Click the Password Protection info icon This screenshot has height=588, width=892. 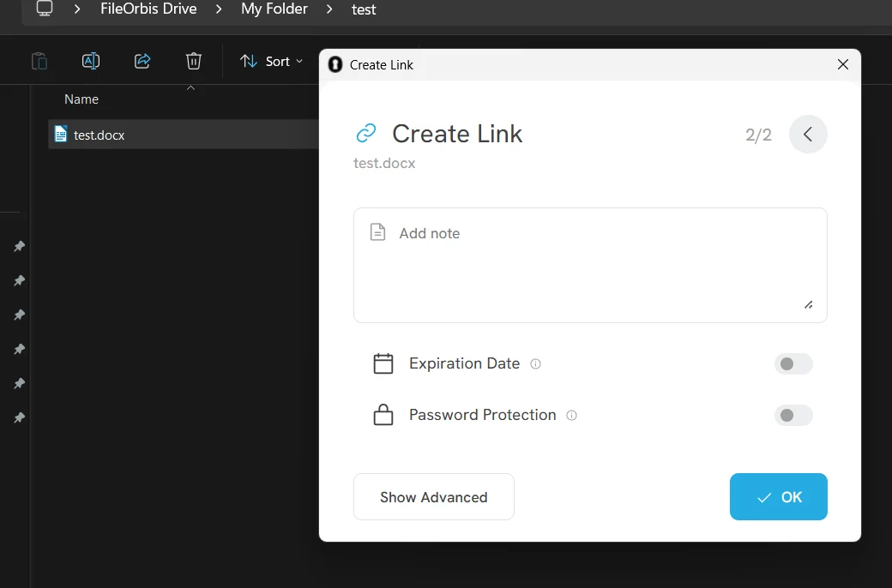coord(572,416)
